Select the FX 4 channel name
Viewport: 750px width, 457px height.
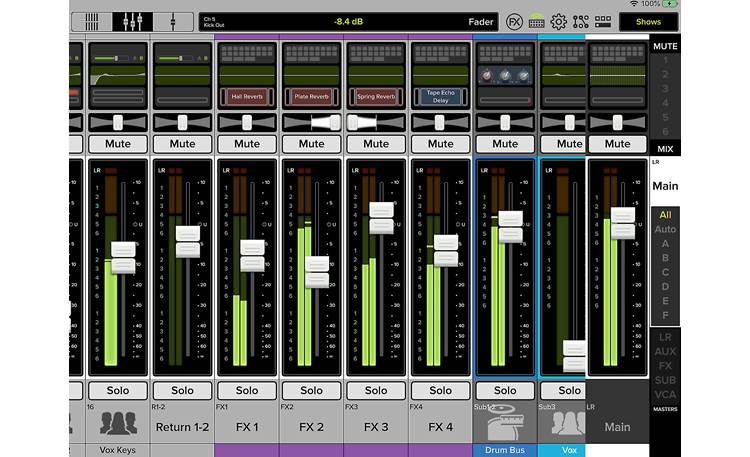point(441,427)
